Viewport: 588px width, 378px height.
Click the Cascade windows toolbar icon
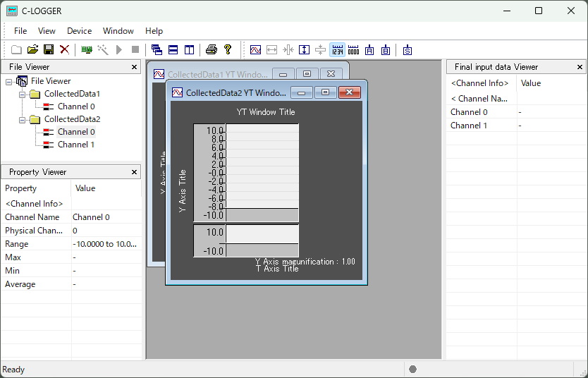(157, 49)
